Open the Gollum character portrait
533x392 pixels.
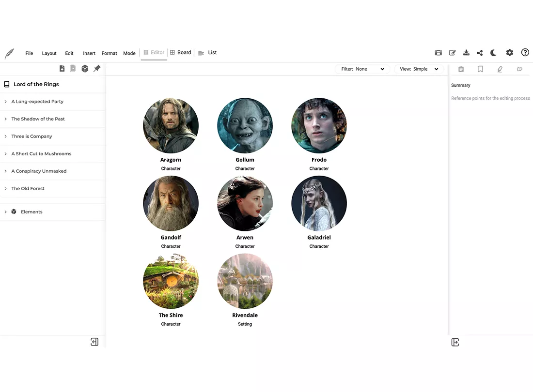245,125
